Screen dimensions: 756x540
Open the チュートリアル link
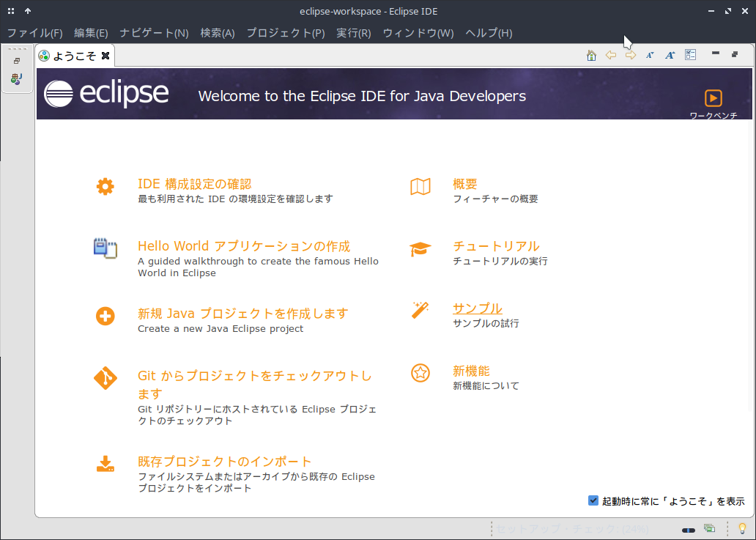click(496, 246)
